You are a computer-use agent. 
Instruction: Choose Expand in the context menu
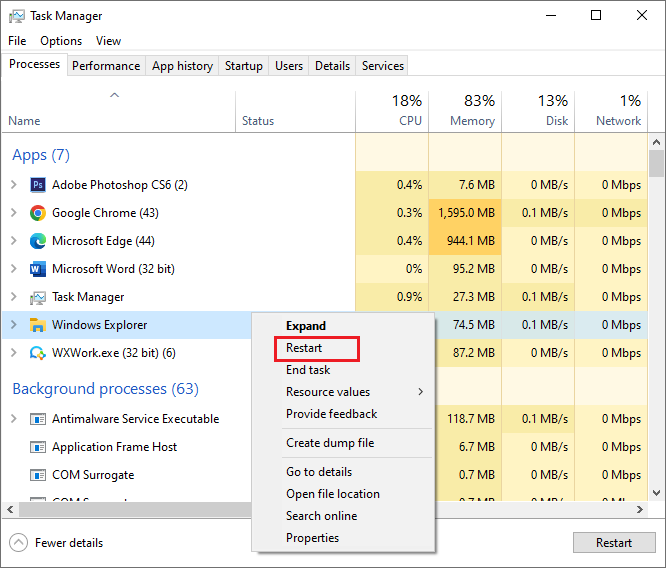343,326
